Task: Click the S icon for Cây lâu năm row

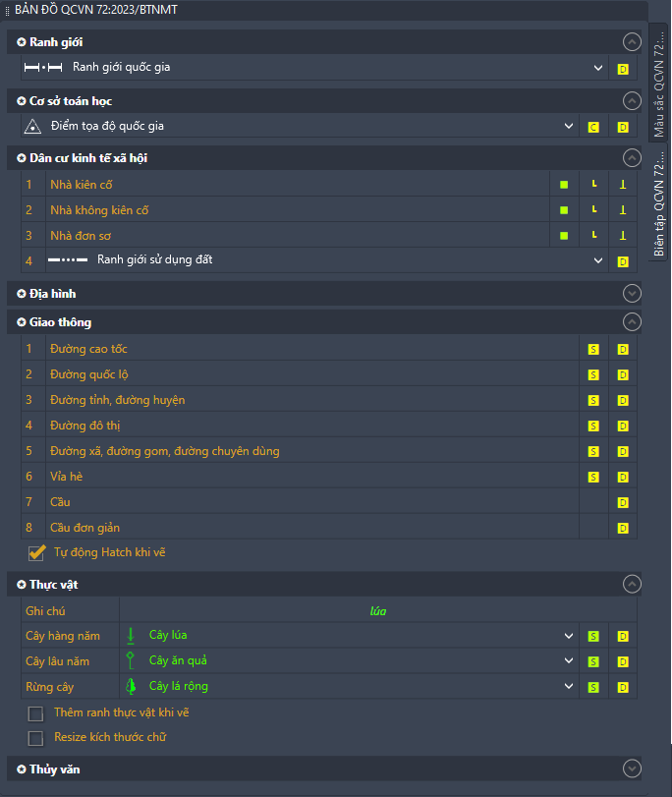Action: [593, 661]
